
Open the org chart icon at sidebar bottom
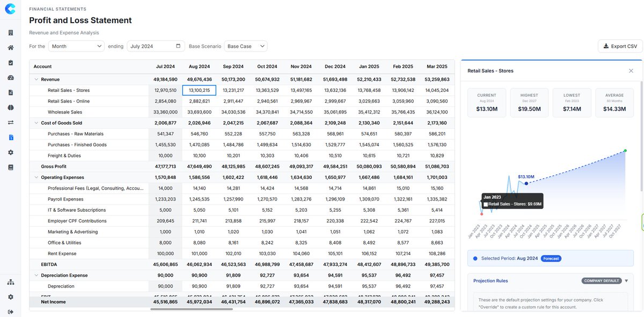(10, 282)
